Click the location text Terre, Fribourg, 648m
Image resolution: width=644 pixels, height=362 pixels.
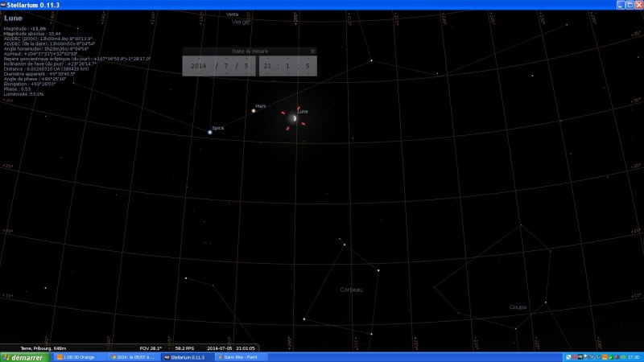(x=43, y=348)
